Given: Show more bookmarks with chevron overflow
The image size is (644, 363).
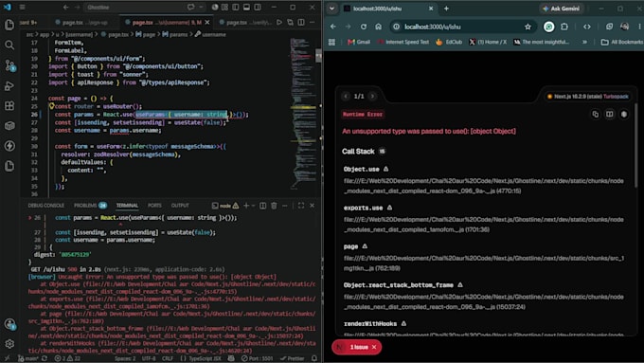Looking at the screenshot, I should coord(584,42).
